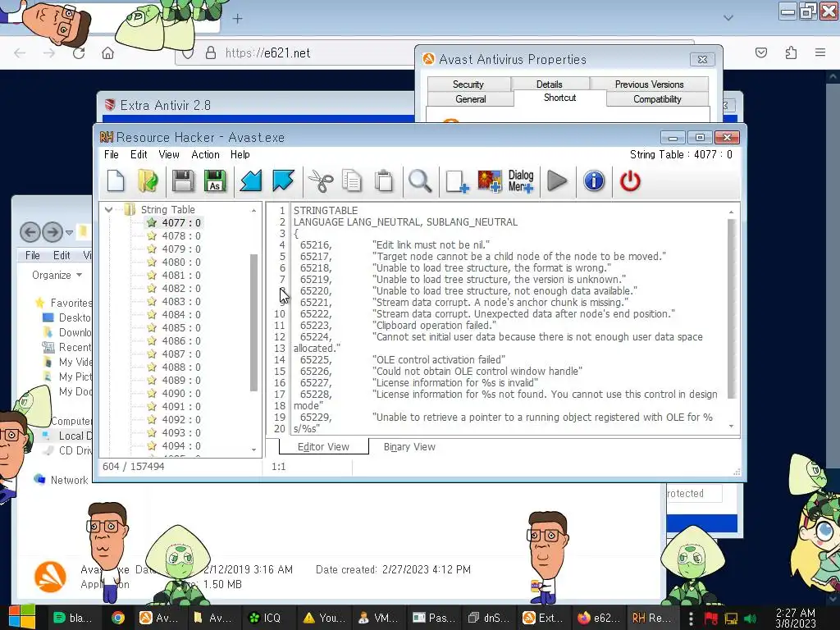
Task: Select tree item 4083 : 0
Action: [x=181, y=302]
